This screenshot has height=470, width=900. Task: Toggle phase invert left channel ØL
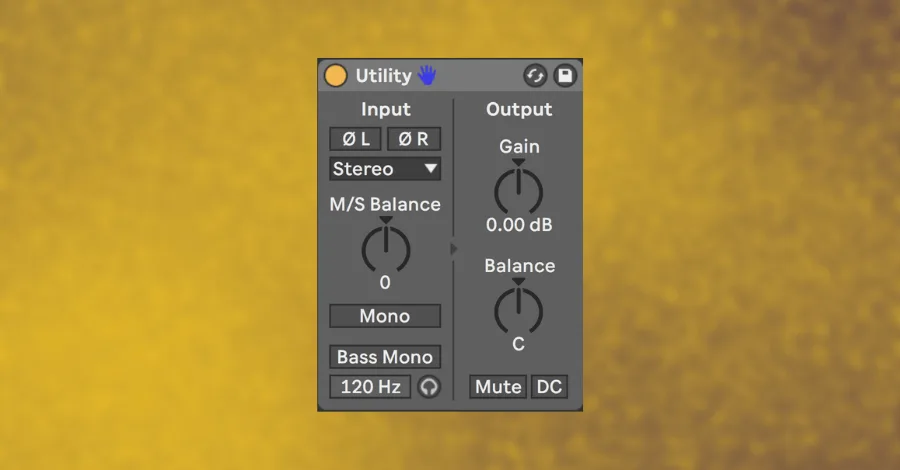tap(355, 139)
